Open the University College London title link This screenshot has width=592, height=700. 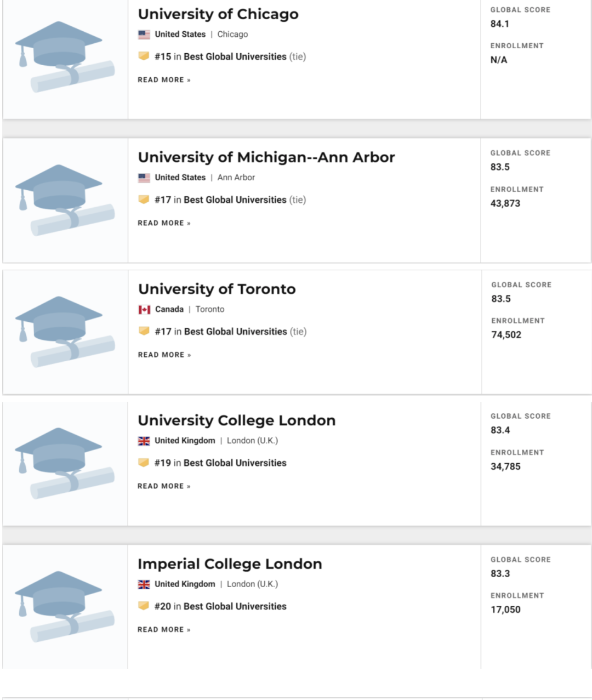236,420
